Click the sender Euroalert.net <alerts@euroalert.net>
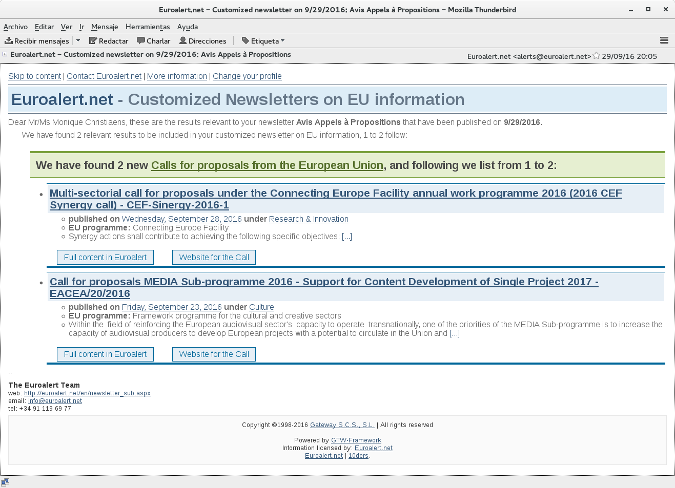 529,56
